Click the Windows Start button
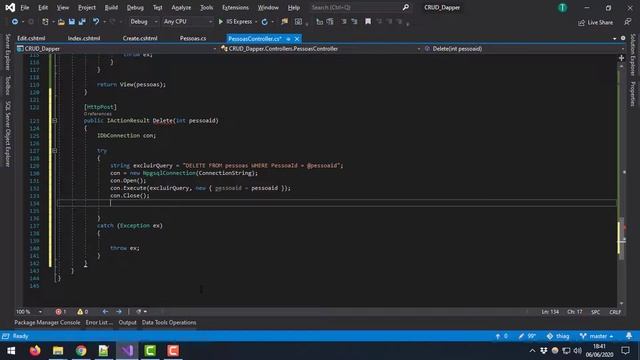This screenshot has width=640, height=360. (11, 351)
